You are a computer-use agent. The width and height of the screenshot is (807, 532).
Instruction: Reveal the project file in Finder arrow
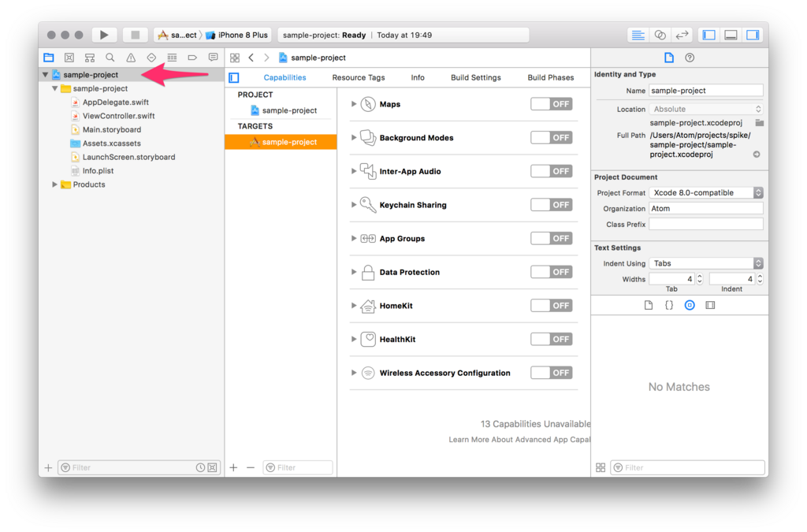coord(757,154)
